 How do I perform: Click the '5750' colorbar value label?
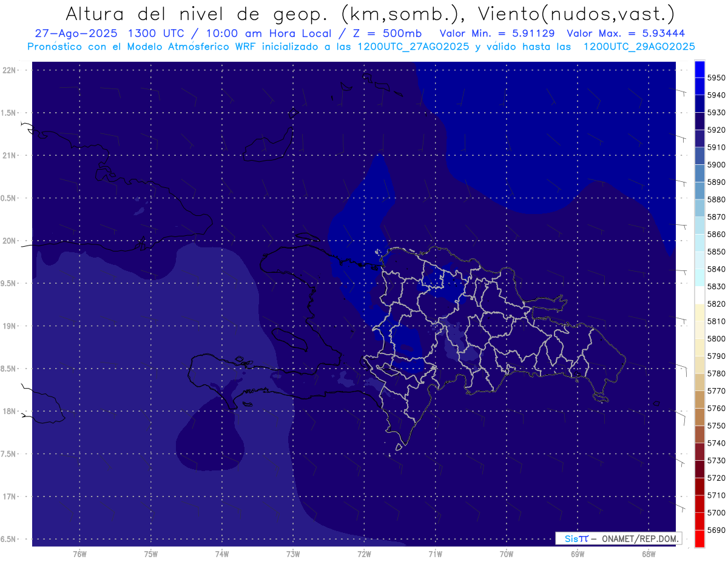[716, 426]
